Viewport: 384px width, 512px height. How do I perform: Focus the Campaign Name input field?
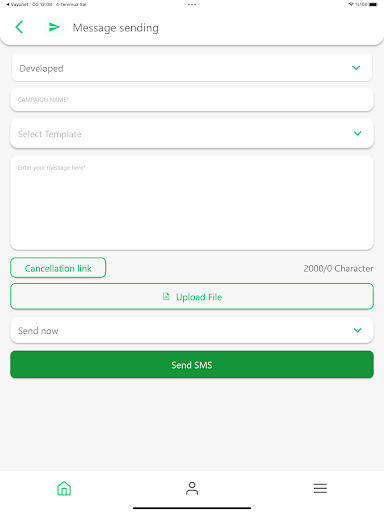pos(192,100)
